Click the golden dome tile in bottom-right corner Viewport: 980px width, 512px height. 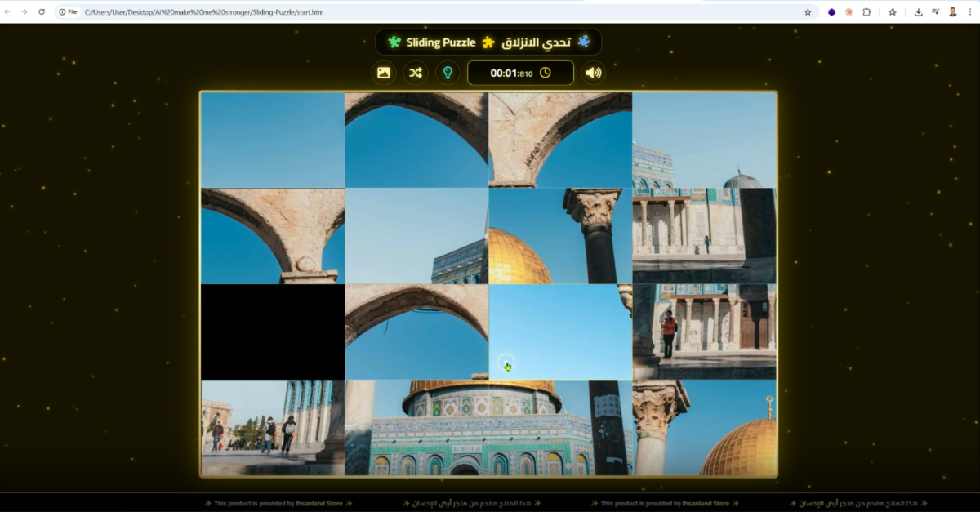705,427
